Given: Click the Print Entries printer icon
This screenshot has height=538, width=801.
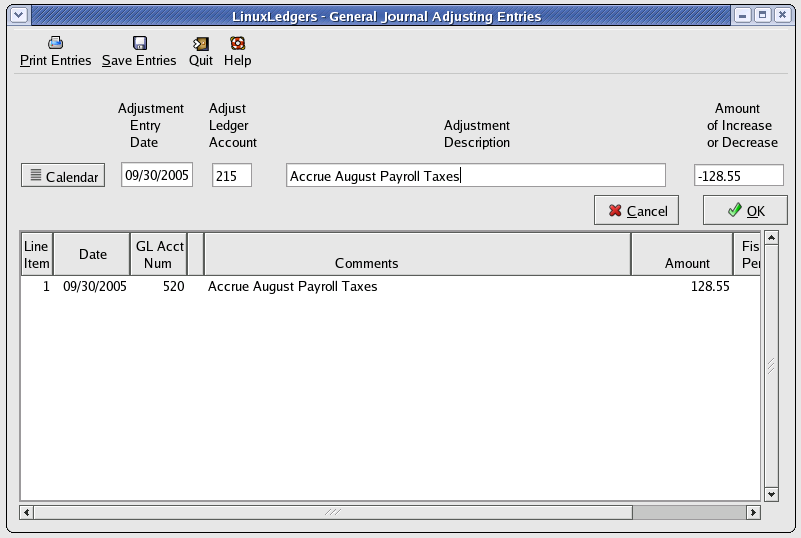Looking at the screenshot, I should tap(56, 43).
